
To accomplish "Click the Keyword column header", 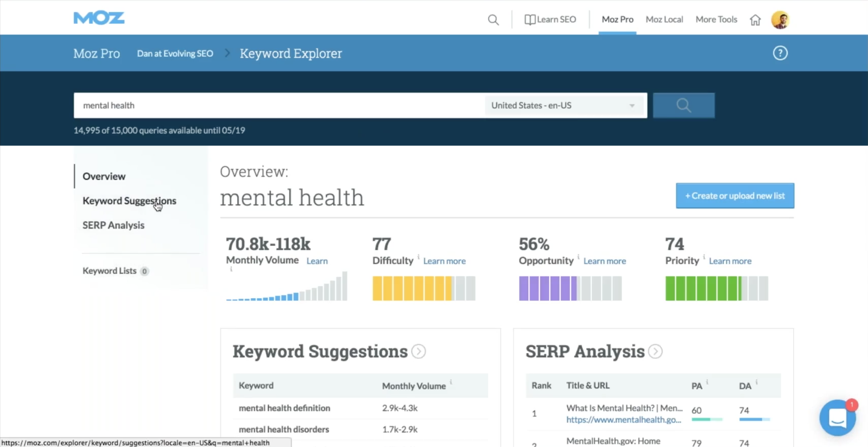I will [x=256, y=386].
